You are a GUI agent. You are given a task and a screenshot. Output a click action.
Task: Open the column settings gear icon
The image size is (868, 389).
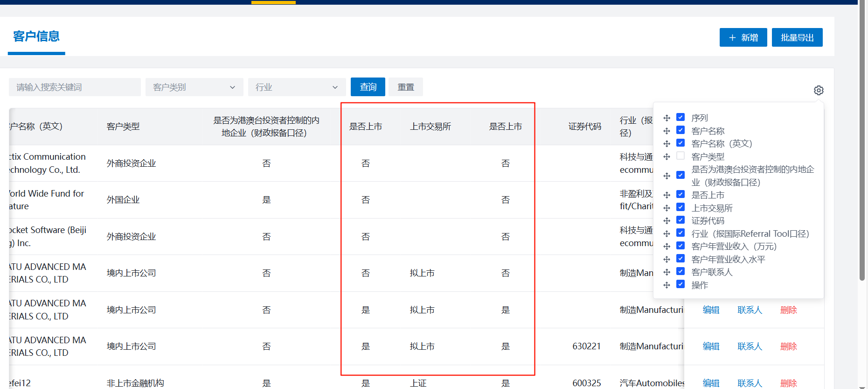(819, 90)
